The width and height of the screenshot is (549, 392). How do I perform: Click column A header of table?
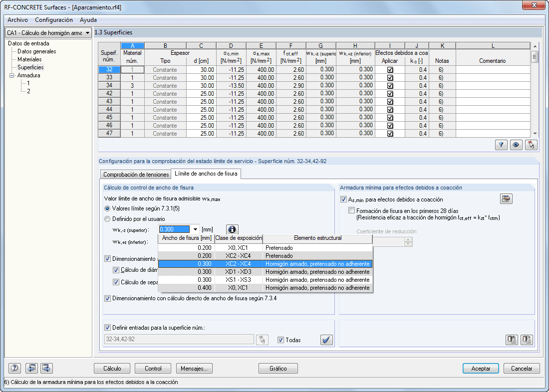tap(132, 46)
